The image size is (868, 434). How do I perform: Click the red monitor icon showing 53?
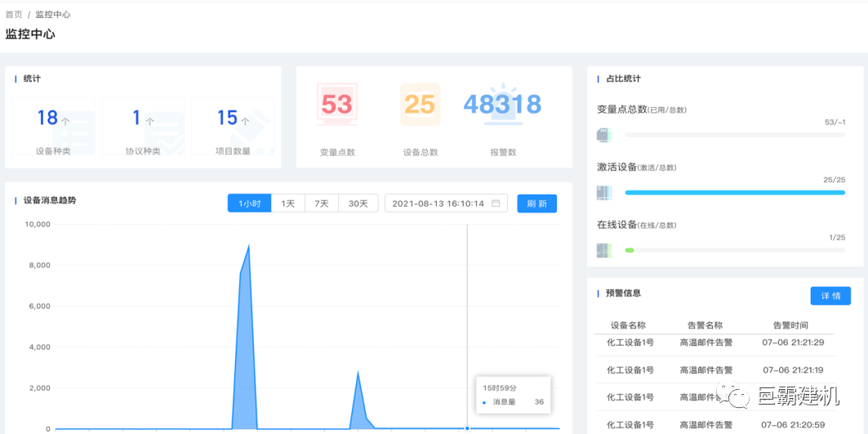click(337, 104)
